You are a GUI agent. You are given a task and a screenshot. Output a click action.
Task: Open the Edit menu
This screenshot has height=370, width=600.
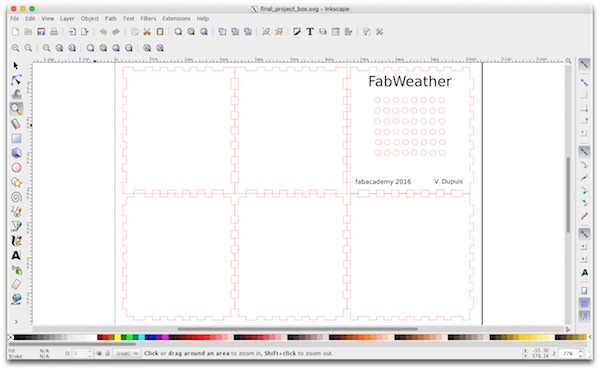pos(30,18)
